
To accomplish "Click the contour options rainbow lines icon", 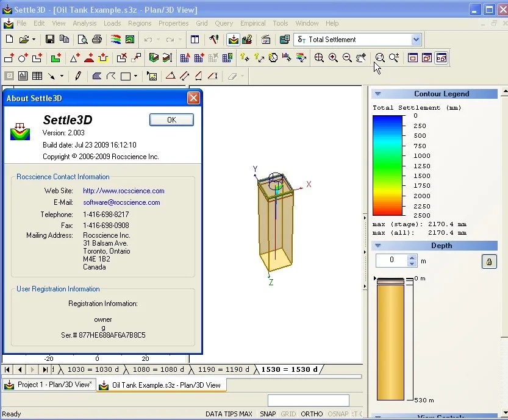I will (x=116, y=40).
